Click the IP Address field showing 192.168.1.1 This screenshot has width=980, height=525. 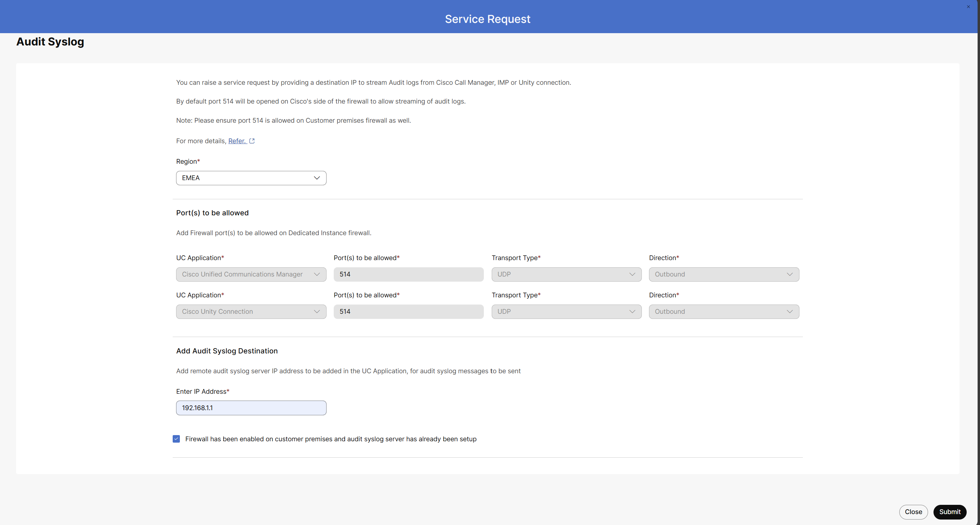(251, 407)
